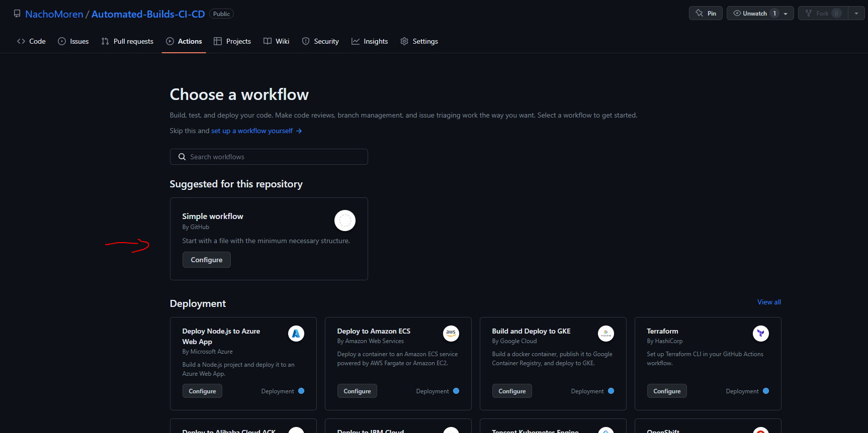
Task: Click the repository icon beside NachoMoren
Action: 17,14
